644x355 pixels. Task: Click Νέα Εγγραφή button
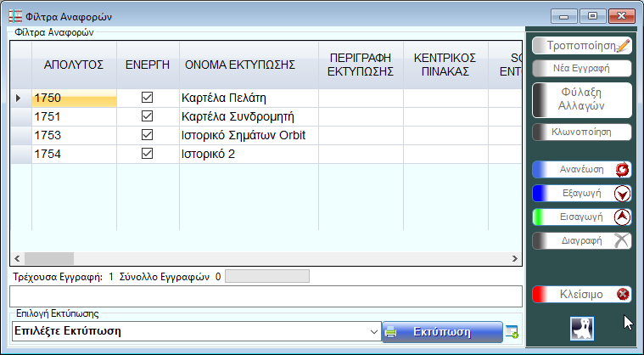tap(582, 68)
